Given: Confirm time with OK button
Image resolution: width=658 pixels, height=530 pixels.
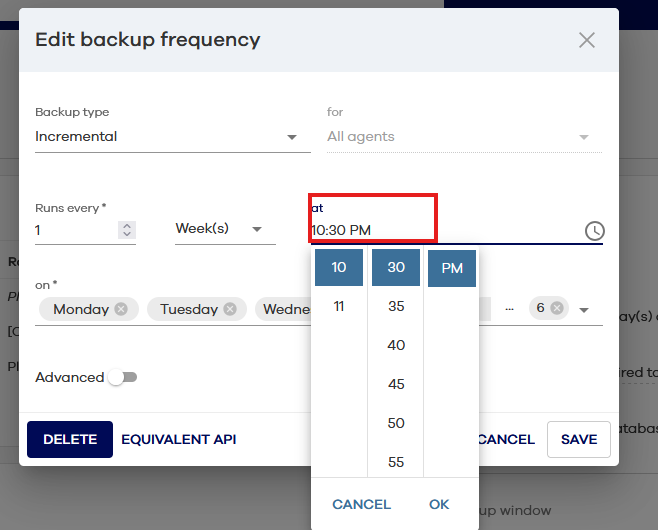Looking at the screenshot, I should point(439,504).
